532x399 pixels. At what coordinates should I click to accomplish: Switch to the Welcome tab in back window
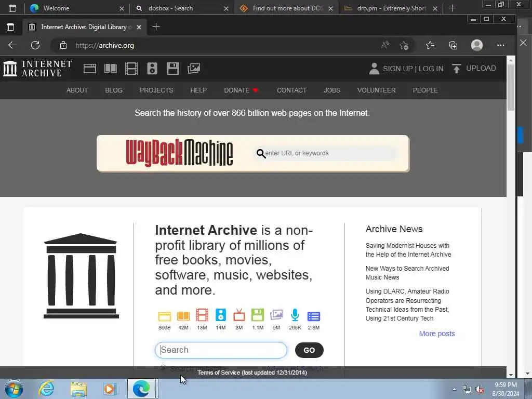77,8
